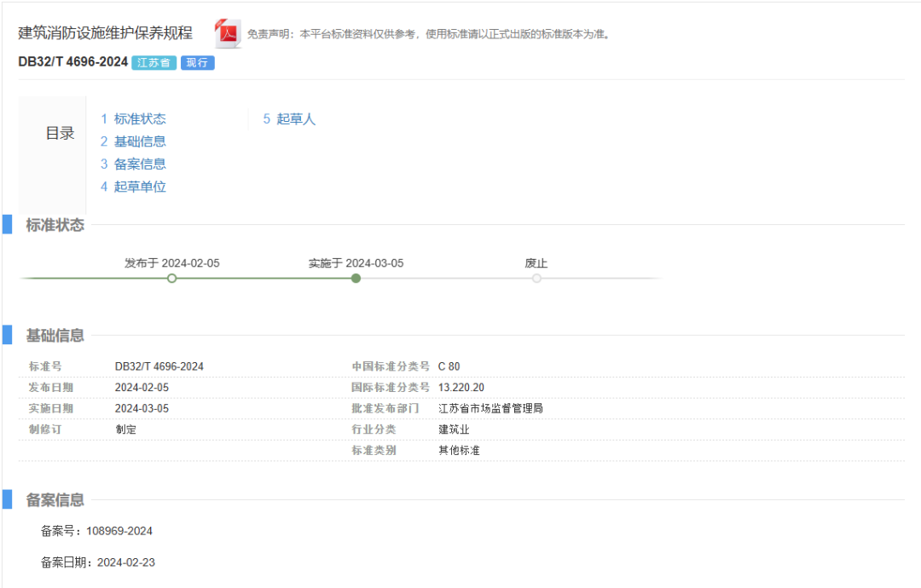Click the 目录 label box

click(52, 155)
